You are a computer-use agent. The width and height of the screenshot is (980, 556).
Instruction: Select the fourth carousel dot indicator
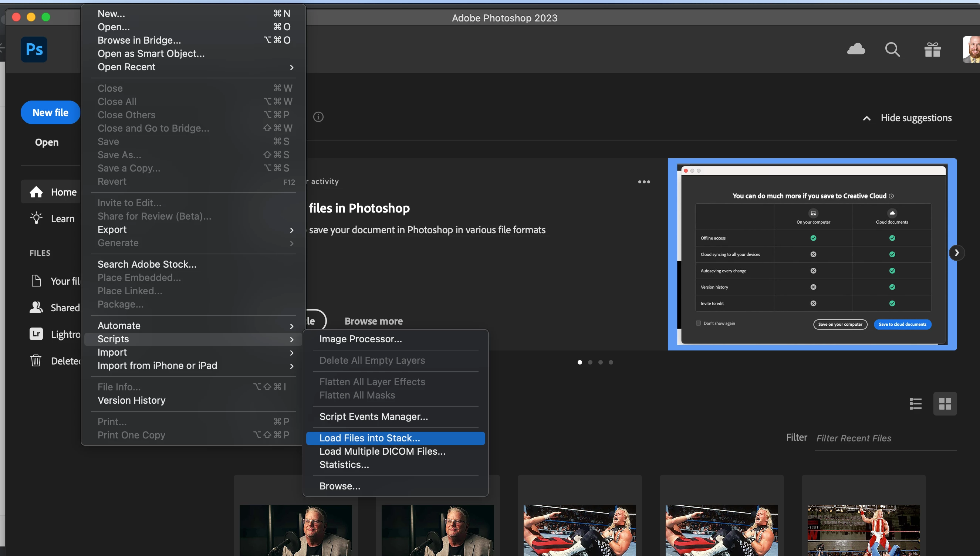(x=611, y=362)
